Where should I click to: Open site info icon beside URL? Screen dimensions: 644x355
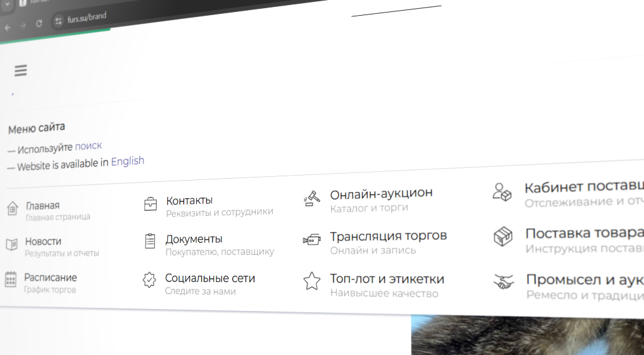click(58, 21)
